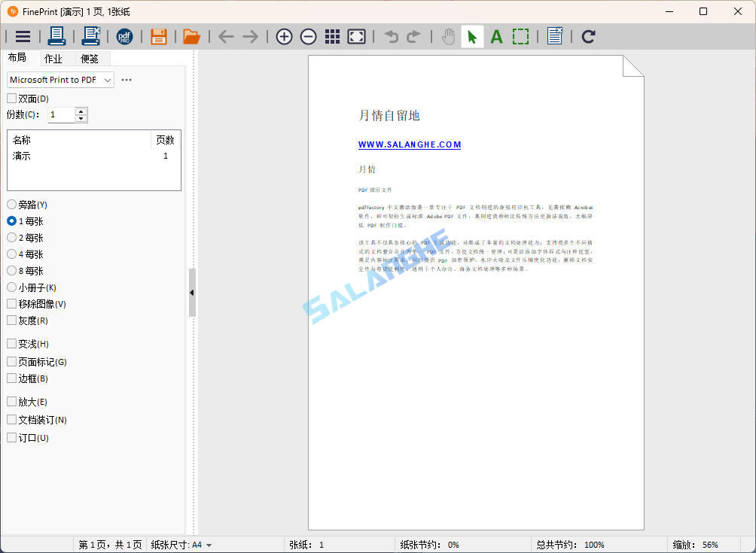Click the ellipsis beside the printer selector
This screenshot has width=756, height=553.
click(127, 80)
